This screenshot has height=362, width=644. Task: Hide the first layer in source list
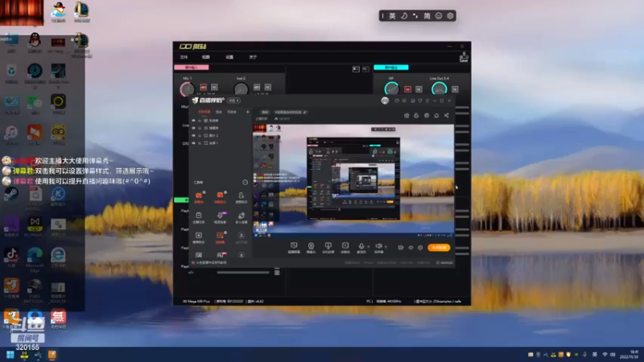tap(193, 121)
